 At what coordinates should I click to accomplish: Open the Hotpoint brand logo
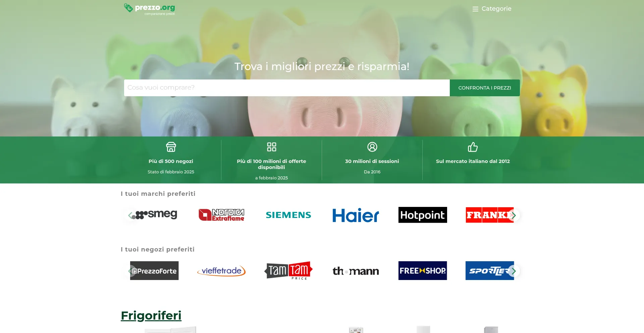coord(423,215)
